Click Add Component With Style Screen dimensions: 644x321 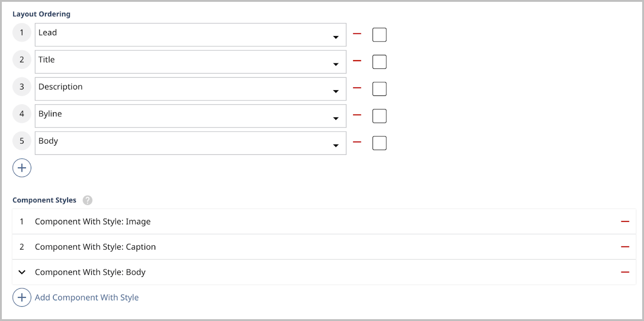pos(86,297)
